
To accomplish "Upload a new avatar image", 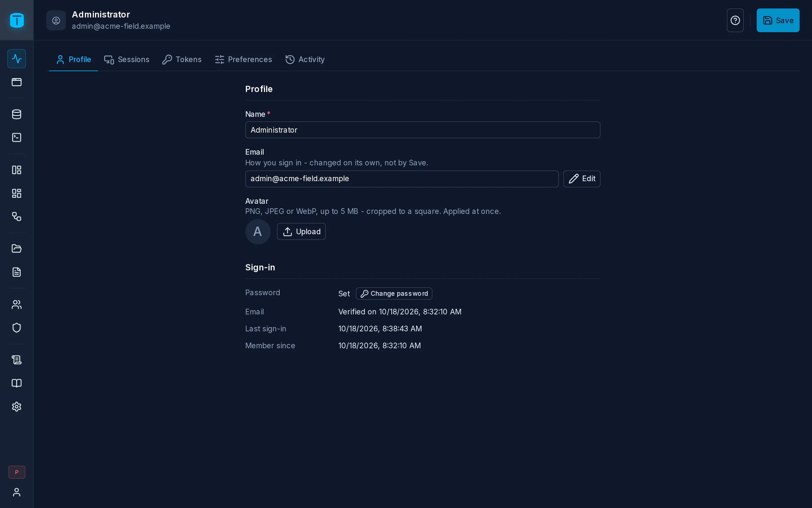I will [x=301, y=231].
